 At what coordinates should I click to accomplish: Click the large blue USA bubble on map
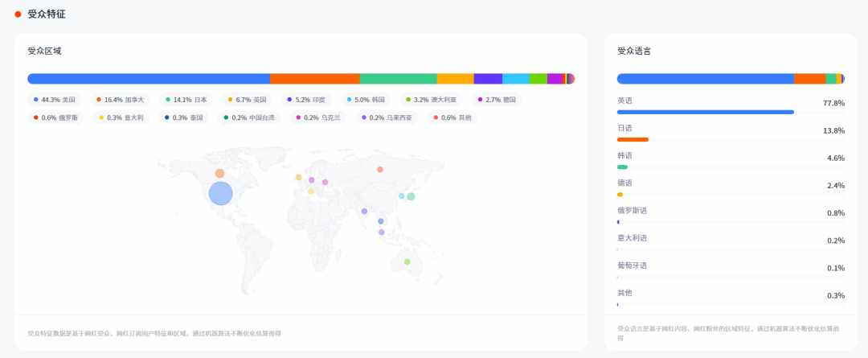(x=220, y=194)
